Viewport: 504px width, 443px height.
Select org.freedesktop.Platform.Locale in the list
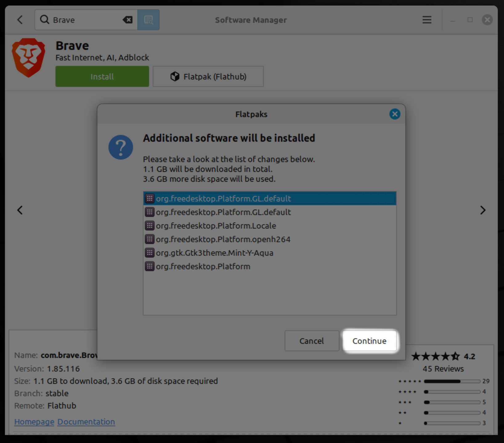click(x=270, y=226)
